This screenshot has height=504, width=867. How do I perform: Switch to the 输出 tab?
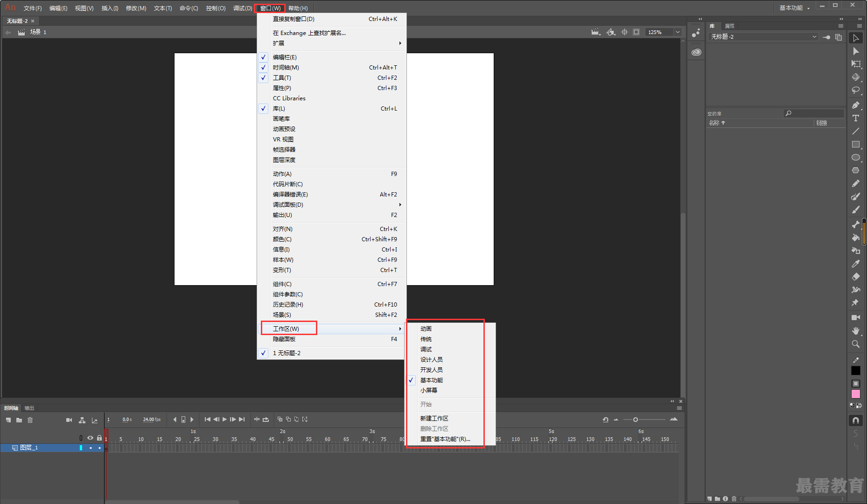tap(29, 408)
